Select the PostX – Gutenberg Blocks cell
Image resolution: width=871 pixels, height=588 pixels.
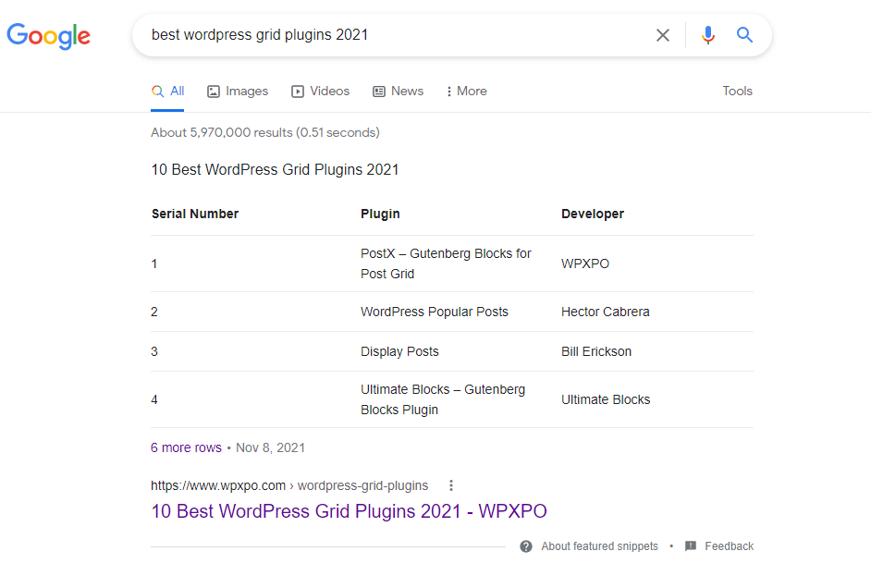tap(446, 263)
